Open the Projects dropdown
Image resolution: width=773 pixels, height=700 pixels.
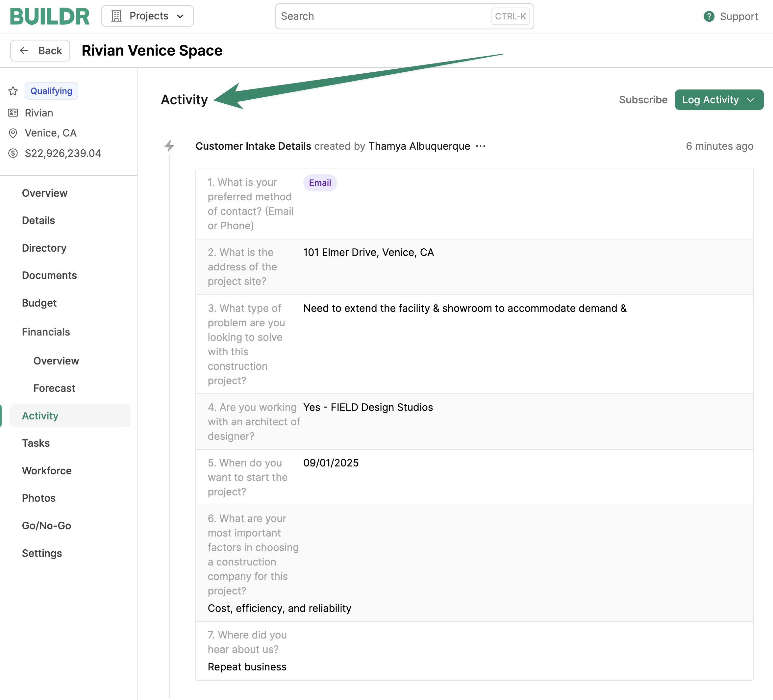tap(147, 16)
